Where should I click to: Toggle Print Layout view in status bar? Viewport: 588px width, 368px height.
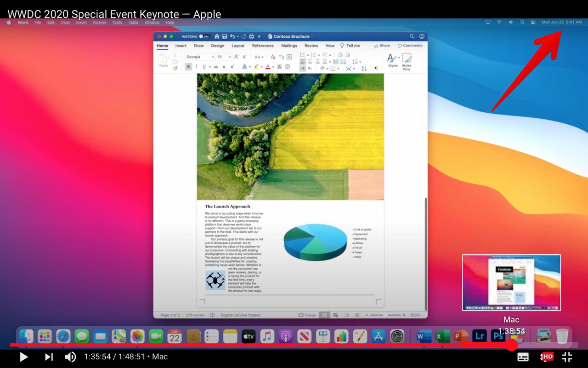(x=324, y=315)
